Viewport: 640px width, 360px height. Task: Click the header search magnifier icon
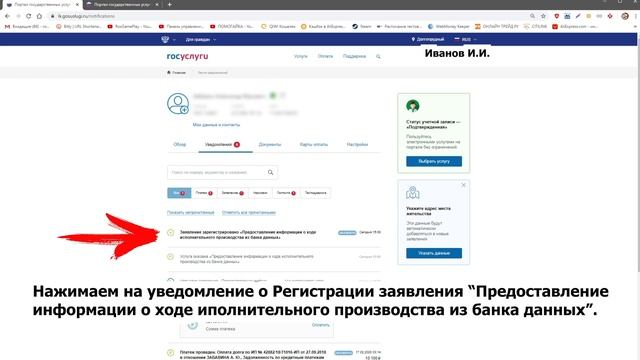[x=378, y=57]
